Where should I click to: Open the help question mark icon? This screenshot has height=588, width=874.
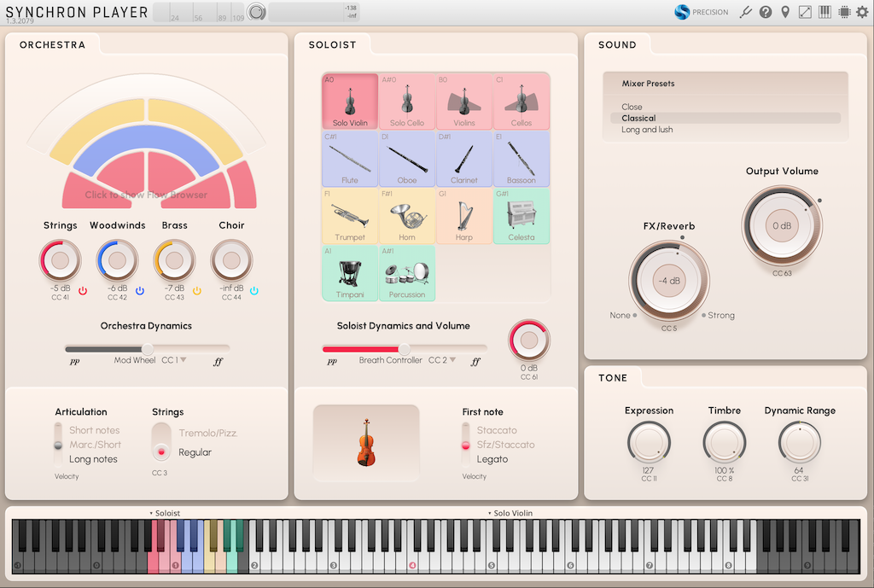pos(766,12)
